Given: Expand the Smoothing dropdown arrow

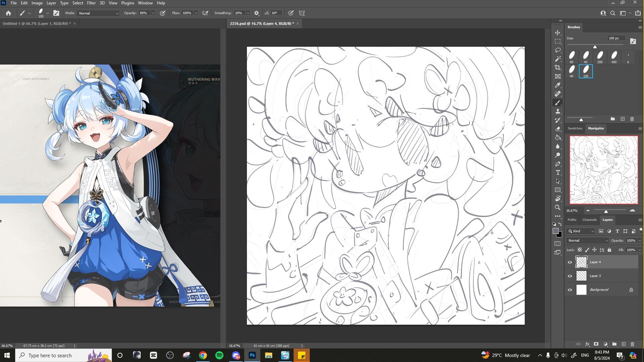Looking at the screenshot, I should (248, 13).
